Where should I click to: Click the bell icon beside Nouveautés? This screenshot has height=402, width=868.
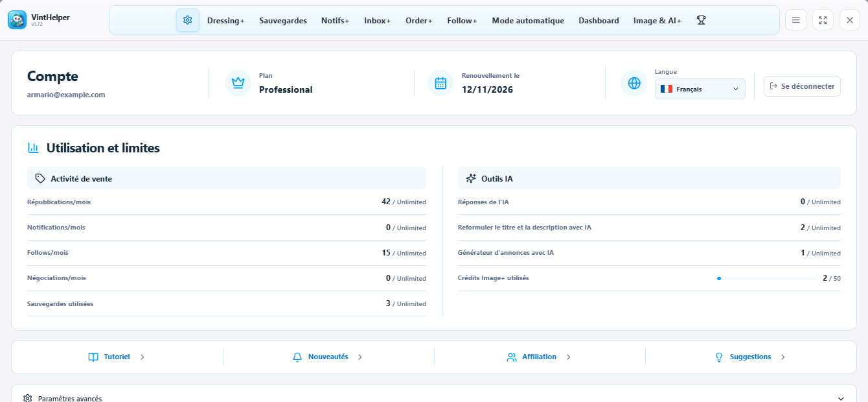[x=298, y=357]
